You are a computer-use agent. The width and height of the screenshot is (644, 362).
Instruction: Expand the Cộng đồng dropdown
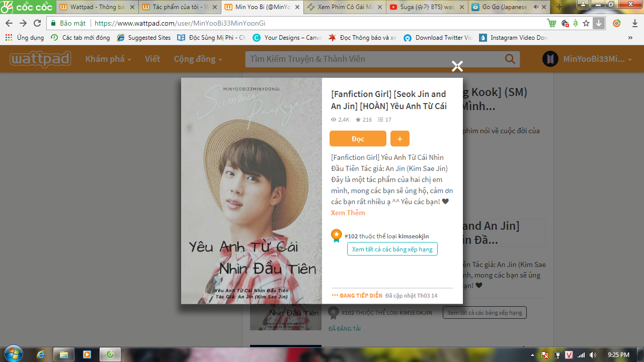(198, 59)
